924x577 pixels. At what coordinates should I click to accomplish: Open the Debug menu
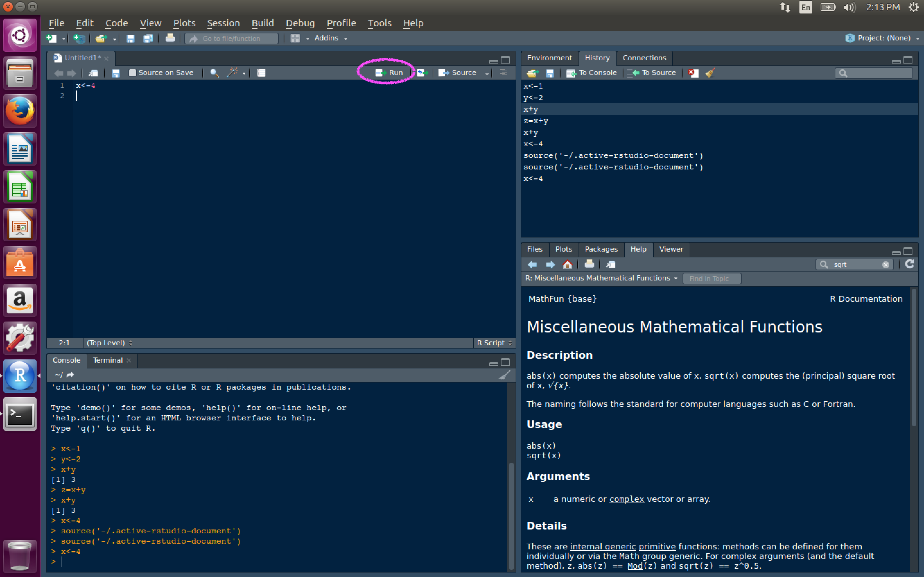tap(300, 23)
